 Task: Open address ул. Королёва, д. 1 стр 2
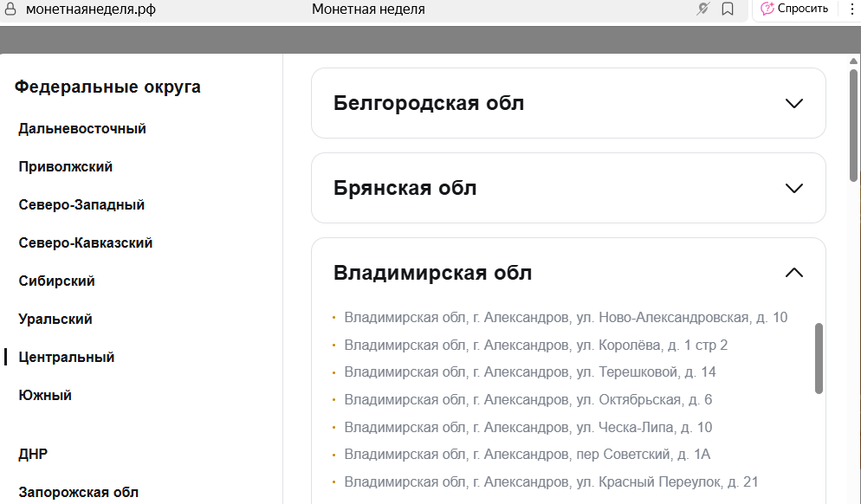tap(537, 345)
